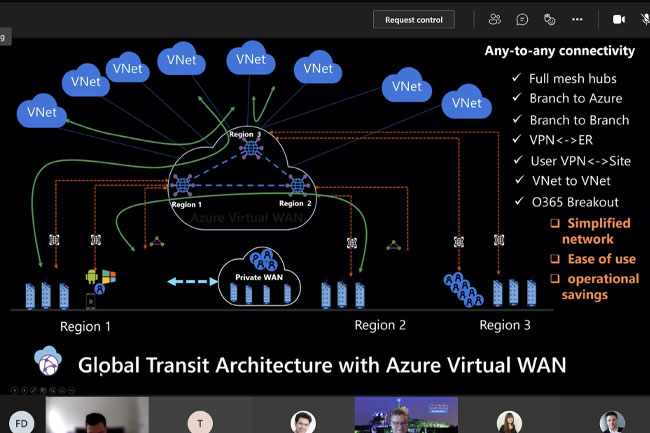Click 'Global Transit Architecture with Azure Virtual WAN' title
Screen dimensions: 650x433
pos(322,365)
